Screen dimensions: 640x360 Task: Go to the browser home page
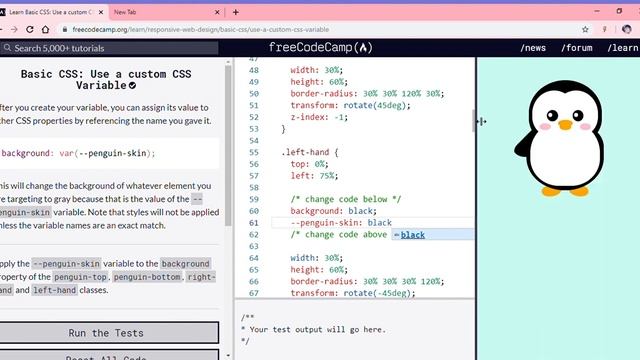point(45,29)
